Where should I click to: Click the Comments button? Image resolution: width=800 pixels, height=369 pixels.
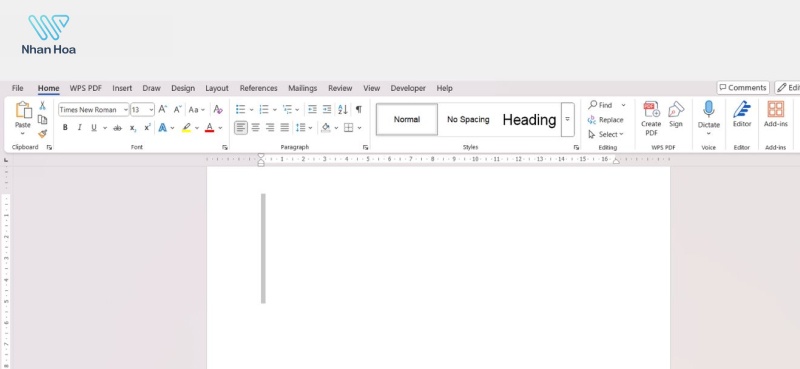click(742, 88)
